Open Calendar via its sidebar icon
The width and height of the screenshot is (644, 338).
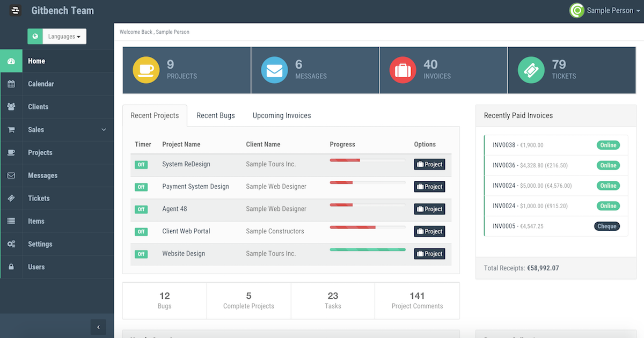[x=11, y=84]
